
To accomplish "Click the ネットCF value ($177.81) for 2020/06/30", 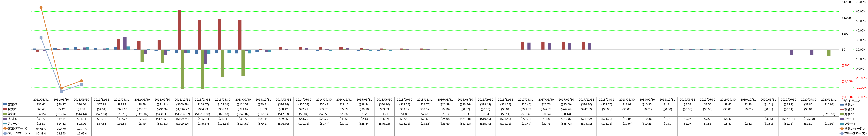I will pos(789,119).
